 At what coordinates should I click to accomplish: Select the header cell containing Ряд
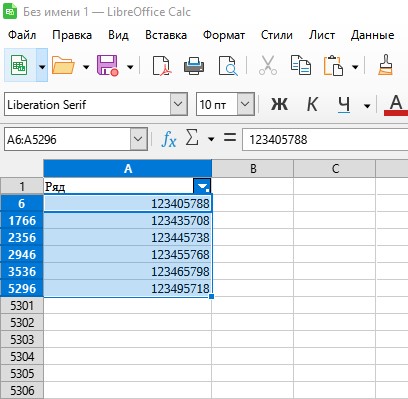click(118, 186)
